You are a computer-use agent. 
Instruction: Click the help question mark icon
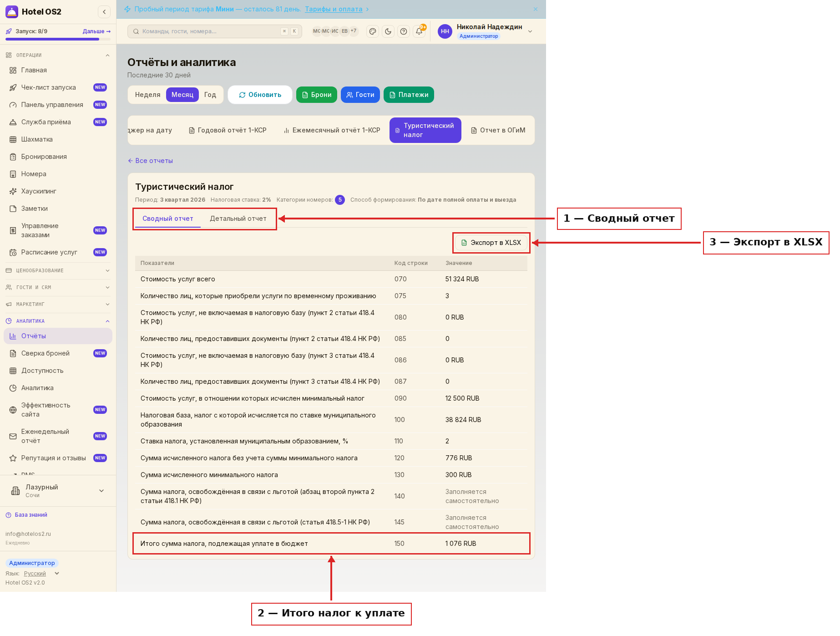pyautogui.click(x=404, y=31)
